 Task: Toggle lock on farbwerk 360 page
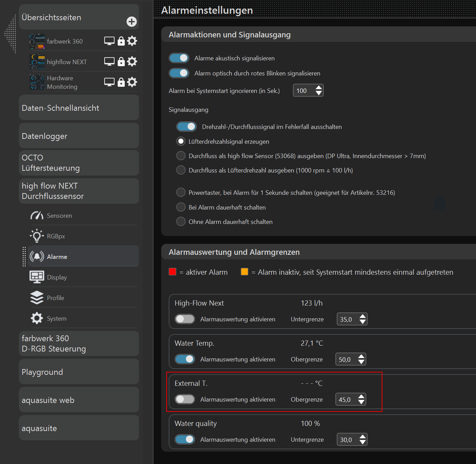pos(121,41)
